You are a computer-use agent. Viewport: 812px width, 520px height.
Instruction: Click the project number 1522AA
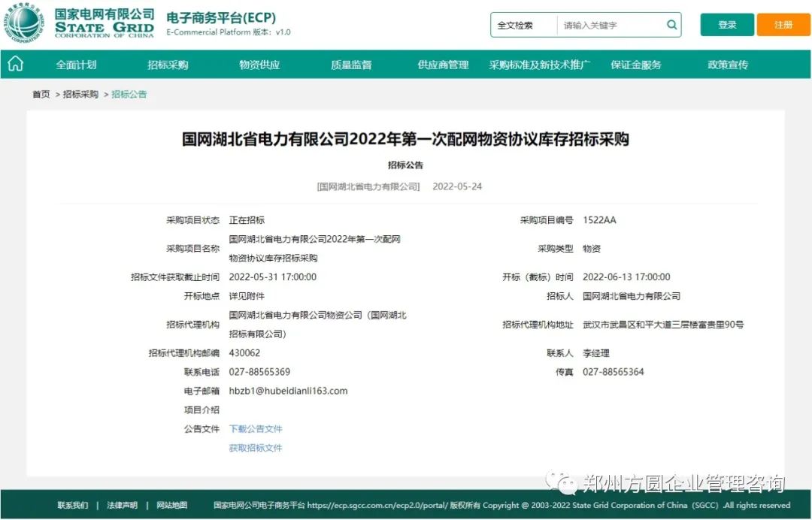pos(600,220)
